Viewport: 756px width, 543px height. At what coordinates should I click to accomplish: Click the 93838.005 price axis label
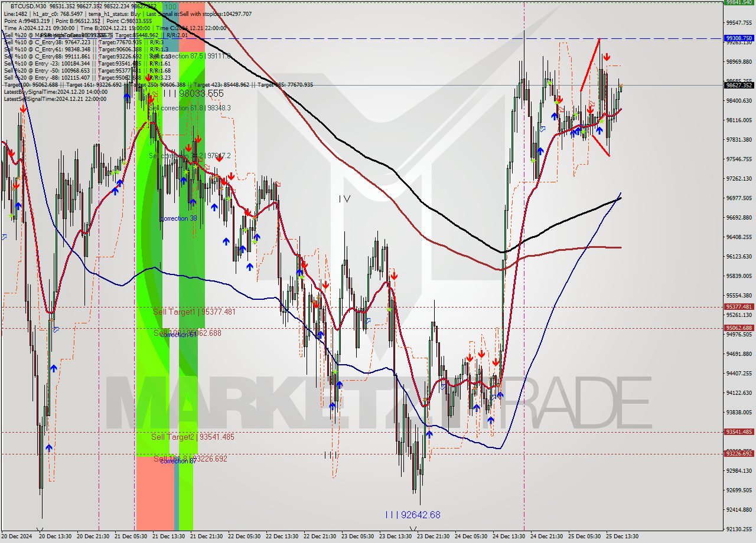click(x=739, y=412)
